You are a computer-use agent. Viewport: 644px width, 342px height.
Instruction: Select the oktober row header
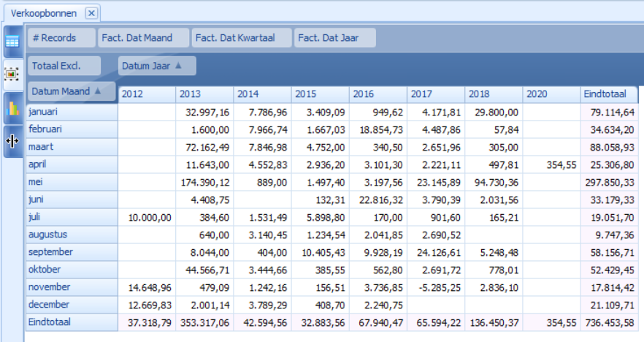[72, 270]
